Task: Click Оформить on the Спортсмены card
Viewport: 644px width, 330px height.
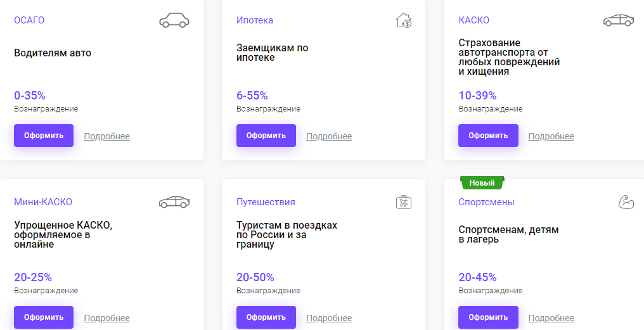Action: click(x=488, y=317)
